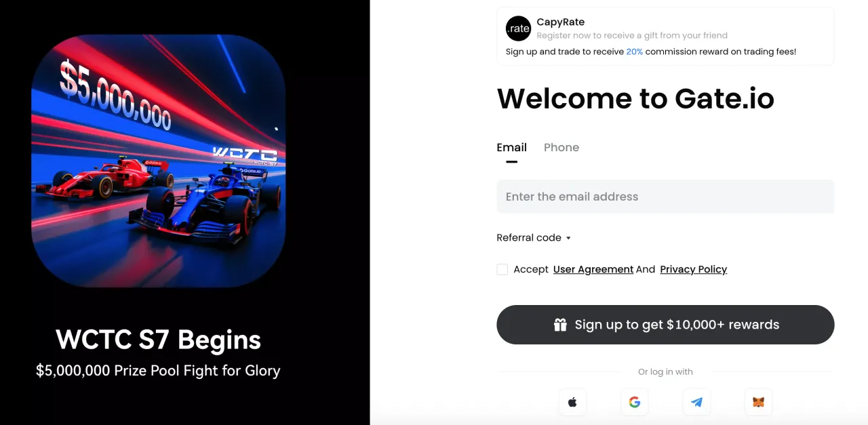Image resolution: width=868 pixels, height=425 pixels.
Task: Open the User Agreement link
Action: 593,269
